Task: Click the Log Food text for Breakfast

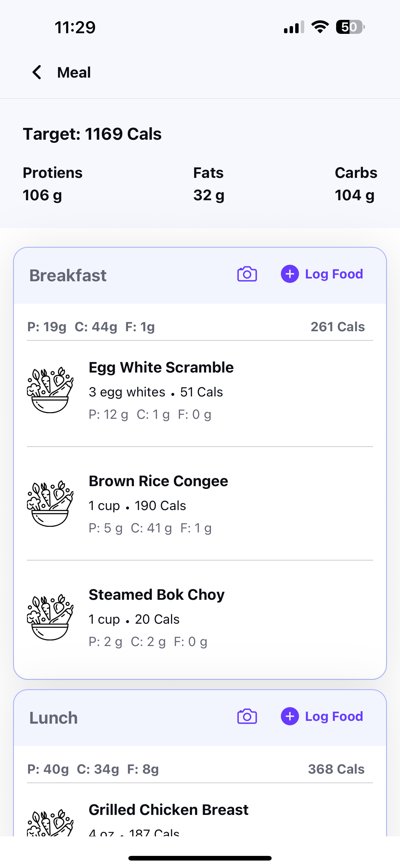Action: pyautogui.click(x=334, y=274)
